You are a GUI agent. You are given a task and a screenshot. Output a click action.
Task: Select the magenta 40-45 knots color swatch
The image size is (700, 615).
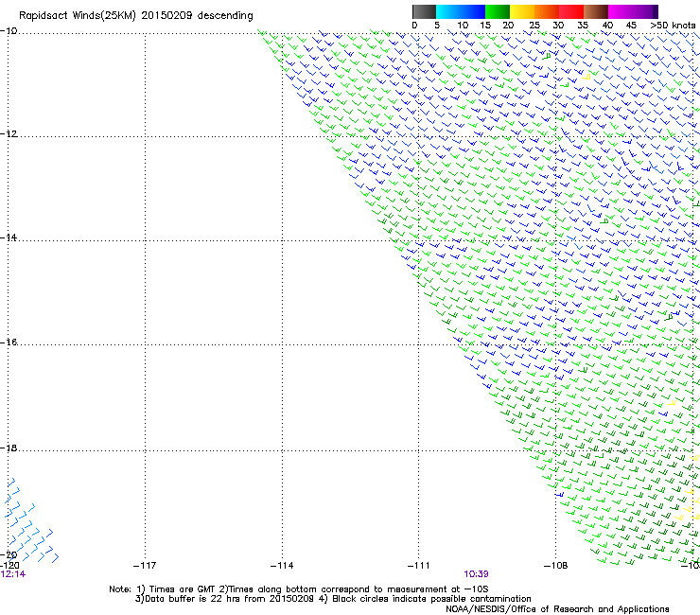621,11
